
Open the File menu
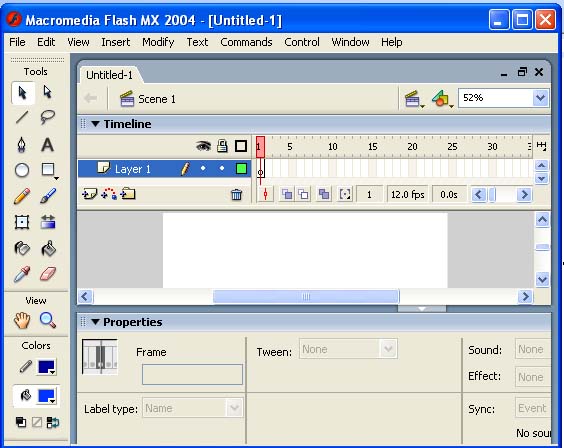[x=17, y=42]
